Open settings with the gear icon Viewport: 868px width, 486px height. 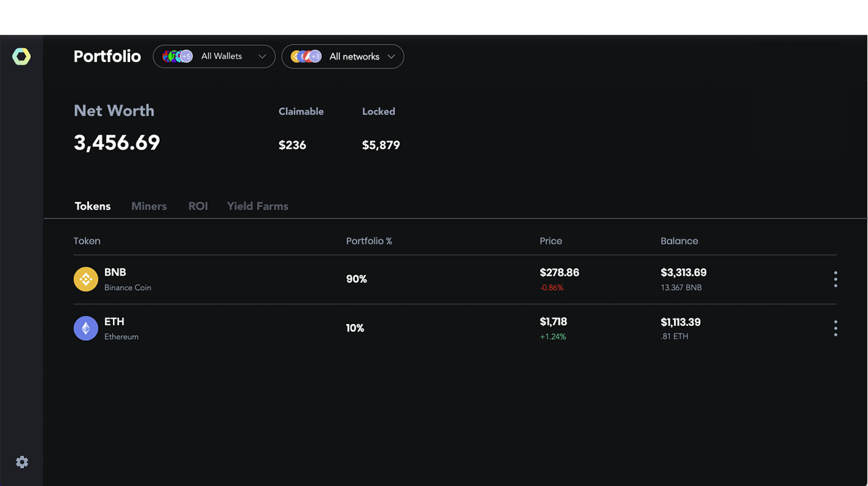[x=22, y=462]
